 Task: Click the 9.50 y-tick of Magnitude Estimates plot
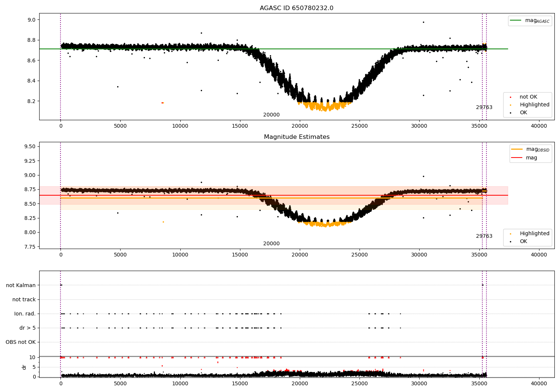pyautogui.click(x=30, y=146)
